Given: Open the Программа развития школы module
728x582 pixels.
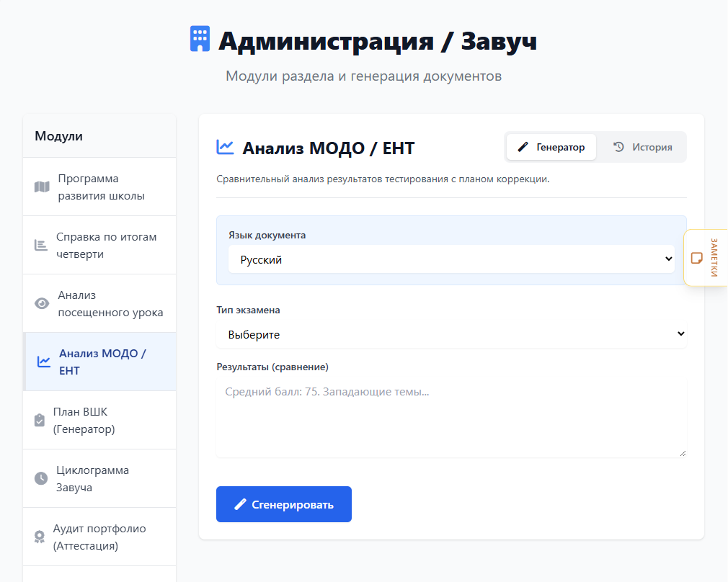Looking at the screenshot, I should (99, 187).
